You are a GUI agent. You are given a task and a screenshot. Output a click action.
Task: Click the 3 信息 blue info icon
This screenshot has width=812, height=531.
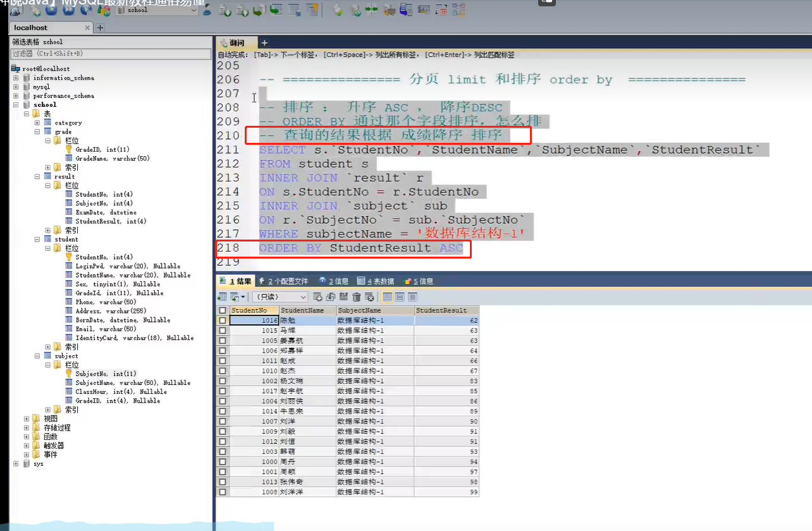[323, 281]
